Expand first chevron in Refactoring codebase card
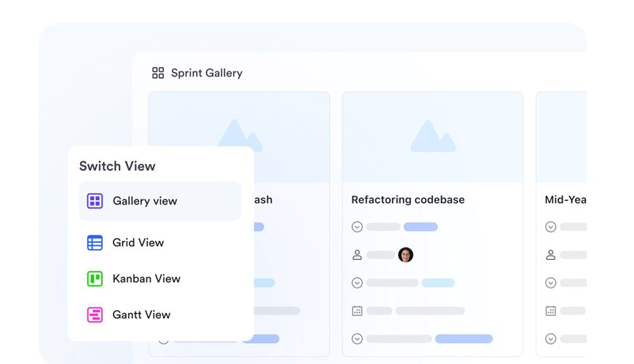The width and height of the screenshot is (634, 364). (357, 226)
